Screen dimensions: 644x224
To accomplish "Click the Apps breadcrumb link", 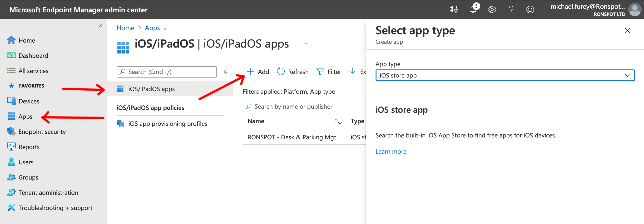I will (152, 28).
